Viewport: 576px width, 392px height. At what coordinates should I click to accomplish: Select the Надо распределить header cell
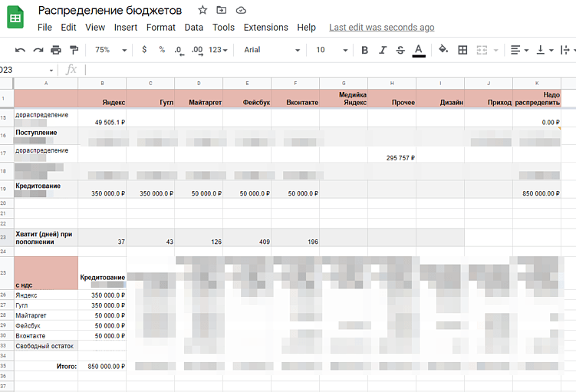[537, 98]
